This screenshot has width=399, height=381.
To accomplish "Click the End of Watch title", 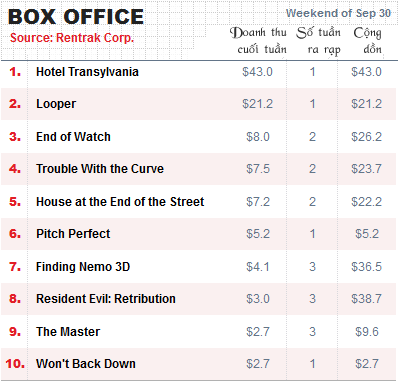I will pyautogui.click(x=73, y=137).
